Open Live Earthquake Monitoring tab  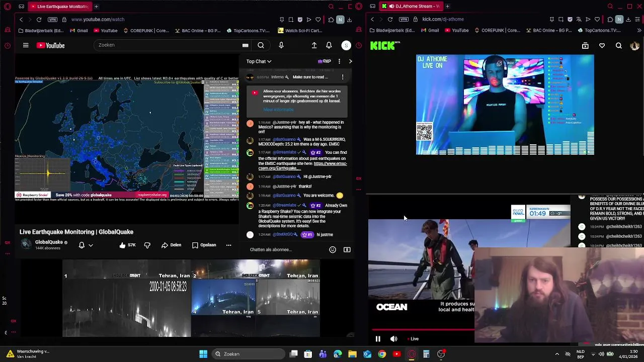coord(59,7)
